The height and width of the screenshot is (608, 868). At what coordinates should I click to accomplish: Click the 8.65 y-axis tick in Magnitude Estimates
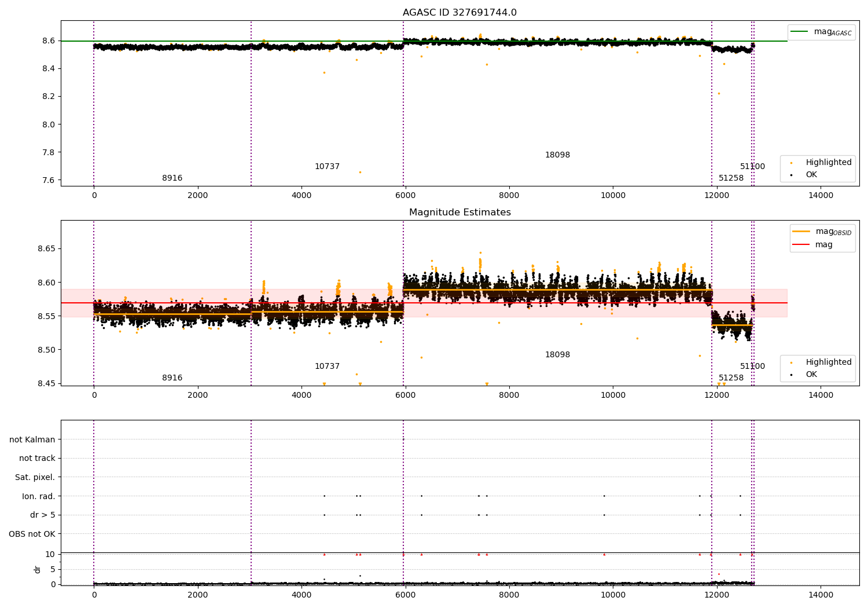(x=46, y=248)
